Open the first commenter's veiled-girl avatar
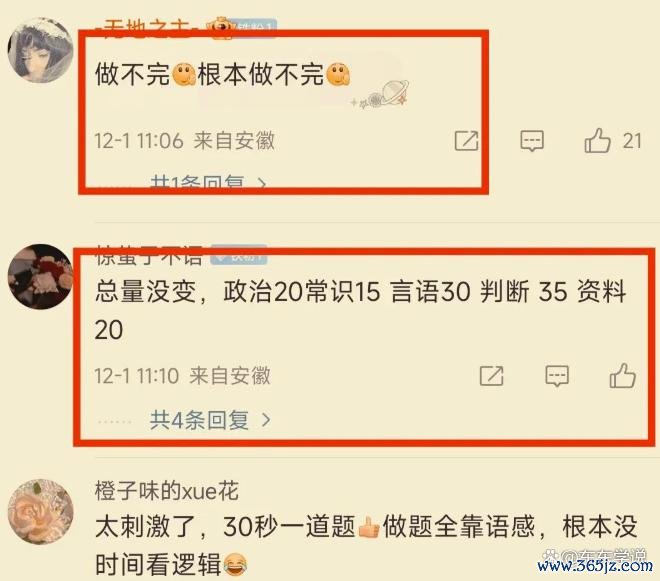 [x=40, y=50]
